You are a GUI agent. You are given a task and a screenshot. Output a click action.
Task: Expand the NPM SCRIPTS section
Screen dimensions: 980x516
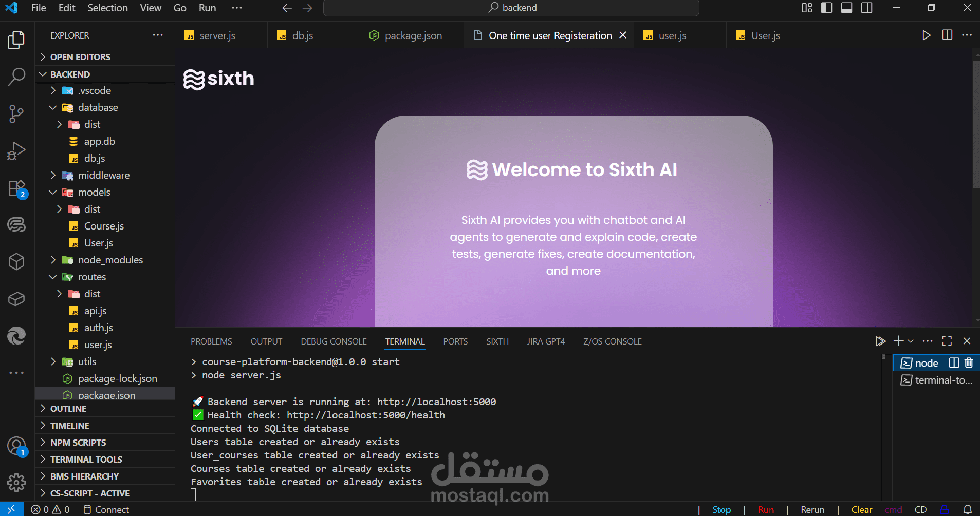[105, 443]
